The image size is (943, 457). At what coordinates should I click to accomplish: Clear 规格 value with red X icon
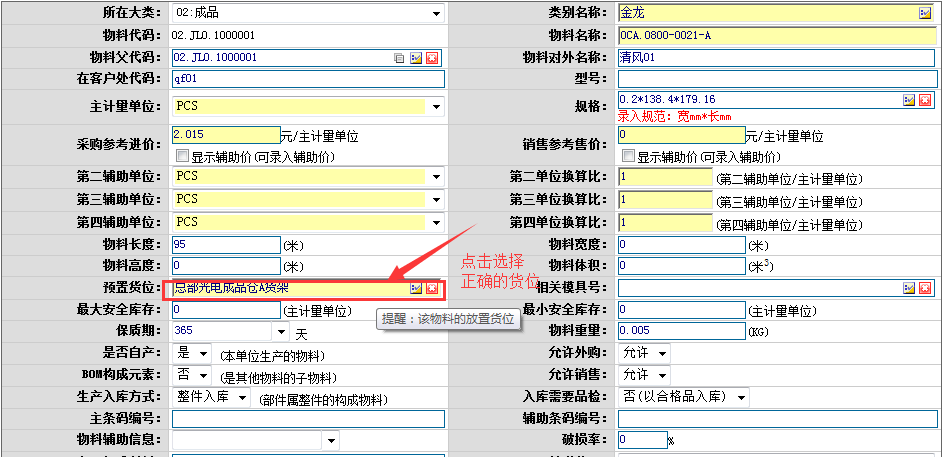coord(926,100)
